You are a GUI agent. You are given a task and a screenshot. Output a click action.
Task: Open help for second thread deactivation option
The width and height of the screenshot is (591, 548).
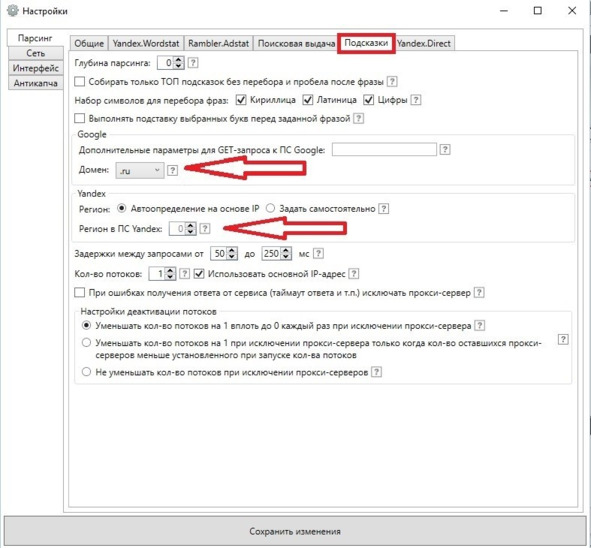563,339
